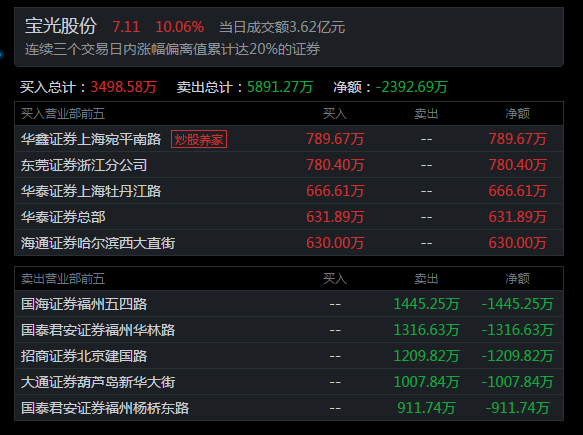Open 华泰证券上海牡丹江路 entry
583x435 pixels.
(x=289, y=191)
